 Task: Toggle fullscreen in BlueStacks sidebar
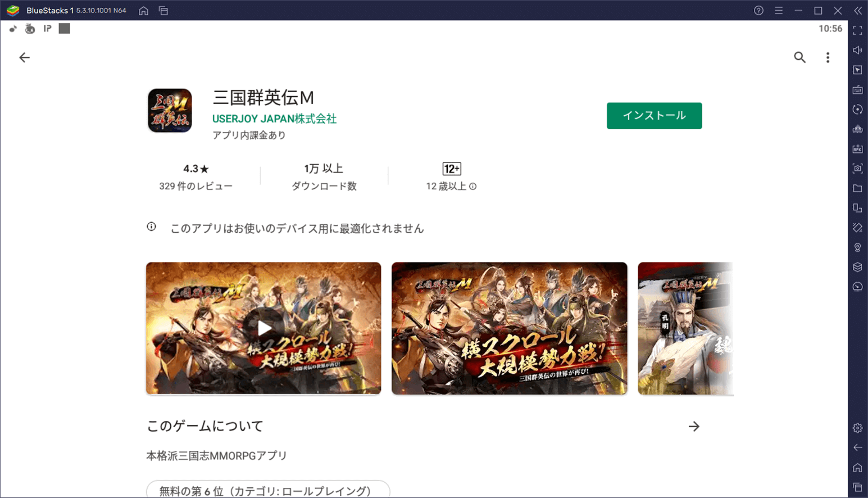pyautogui.click(x=857, y=30)
